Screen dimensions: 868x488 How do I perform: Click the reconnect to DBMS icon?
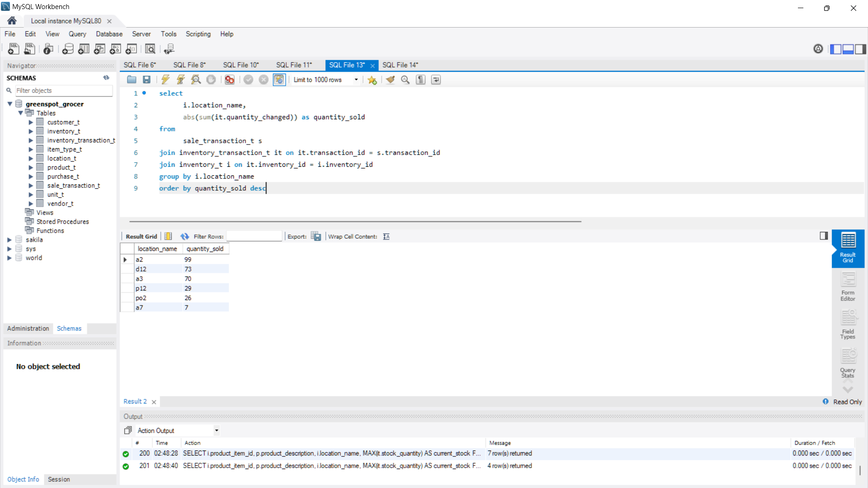[169, 49]
